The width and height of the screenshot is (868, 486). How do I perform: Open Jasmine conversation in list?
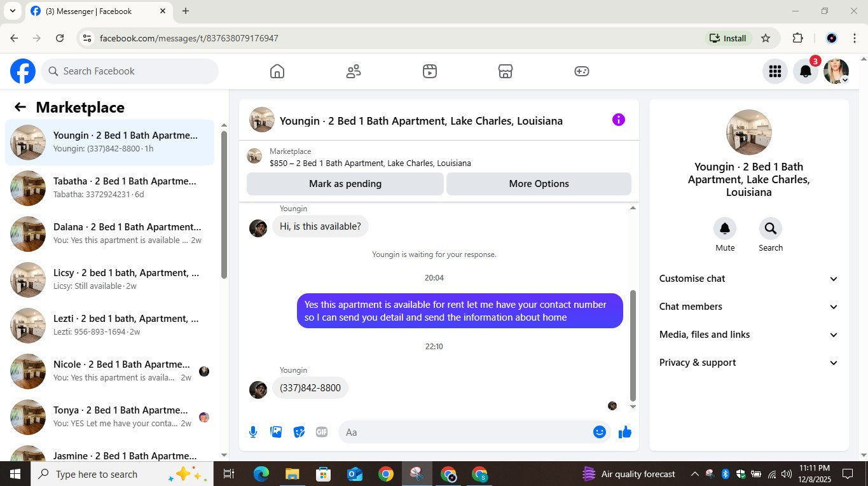pyautogui.click(x=110, y=452)
